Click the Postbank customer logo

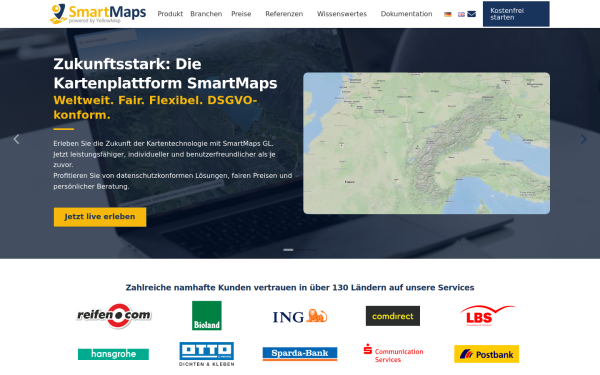[486, 354]
